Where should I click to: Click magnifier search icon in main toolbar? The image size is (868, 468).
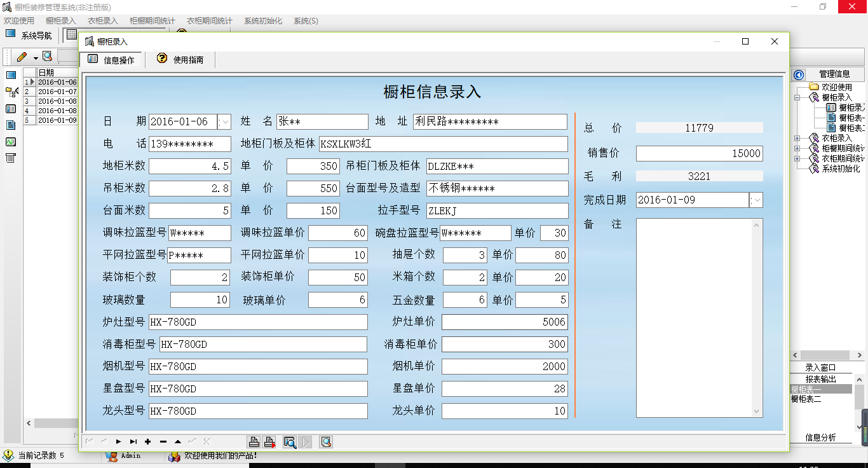pos(47,57)
